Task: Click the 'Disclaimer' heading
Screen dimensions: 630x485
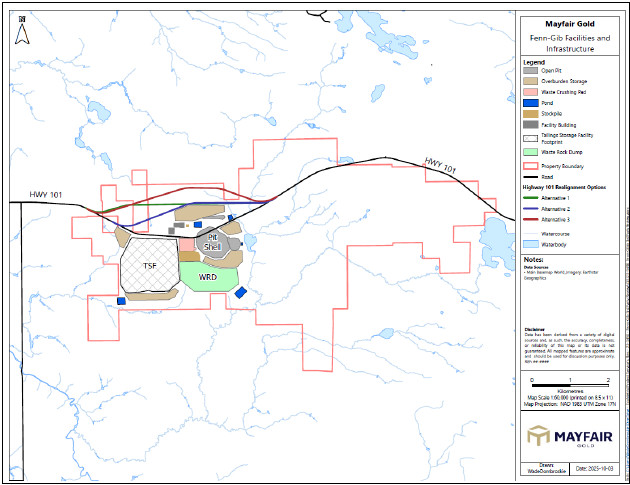Action: 534,329
